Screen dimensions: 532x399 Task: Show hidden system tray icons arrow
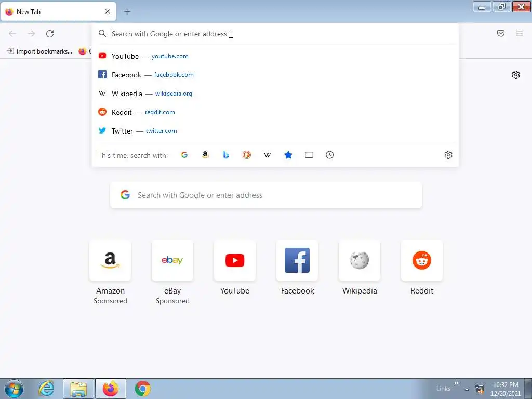467,389
